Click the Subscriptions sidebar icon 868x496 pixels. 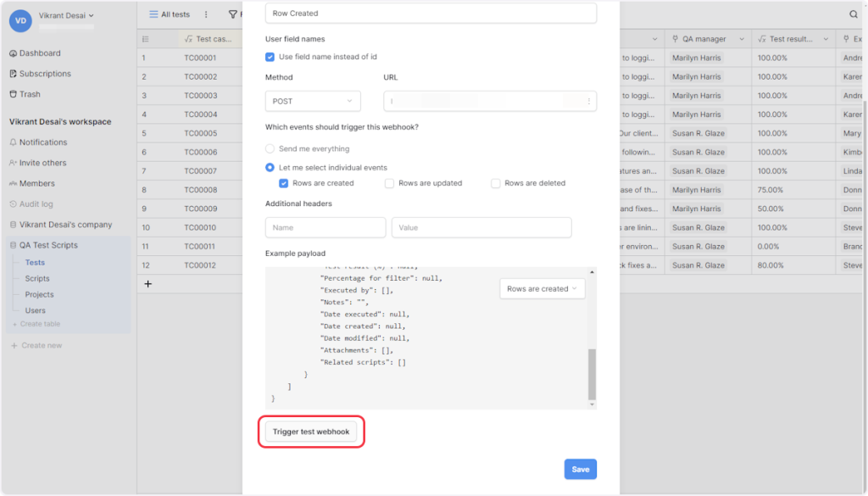(x=14, y=74)
